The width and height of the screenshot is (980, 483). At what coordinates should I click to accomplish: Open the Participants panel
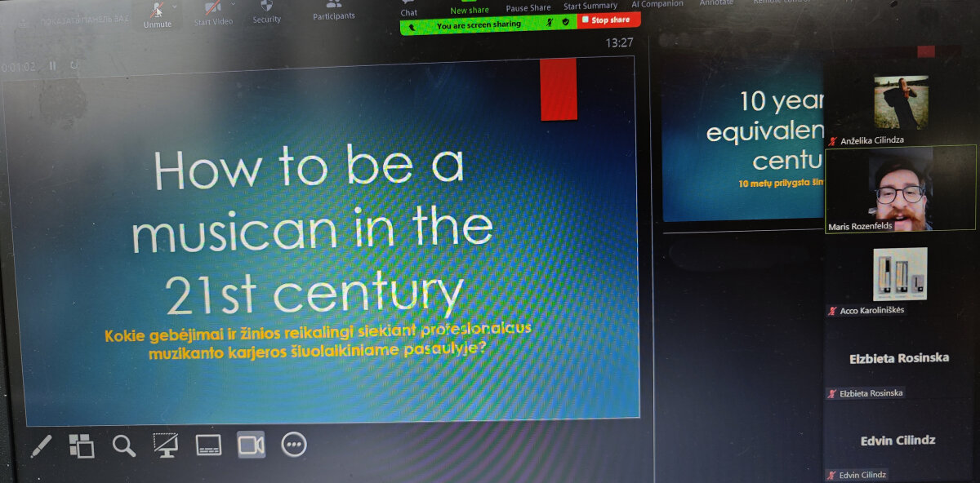[334, 11]
